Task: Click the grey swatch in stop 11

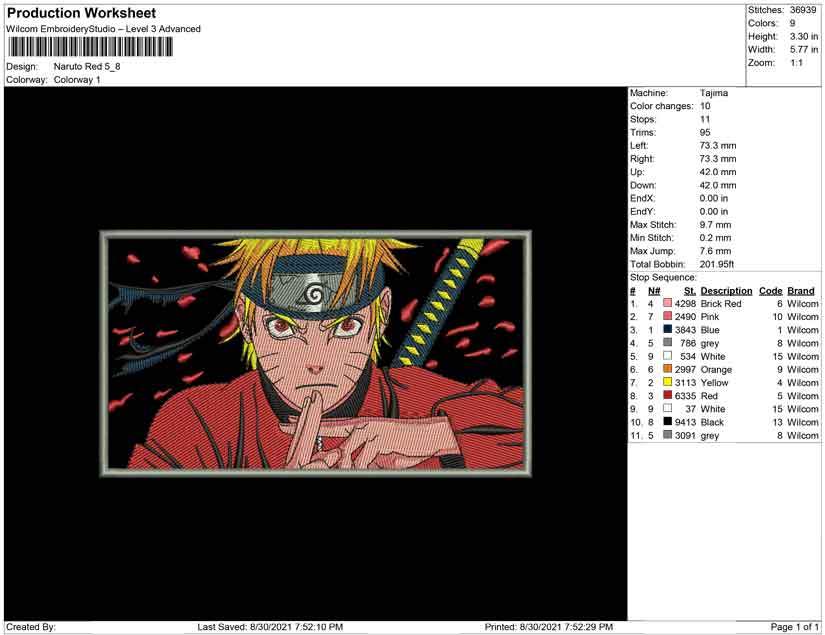Action: 667,435
